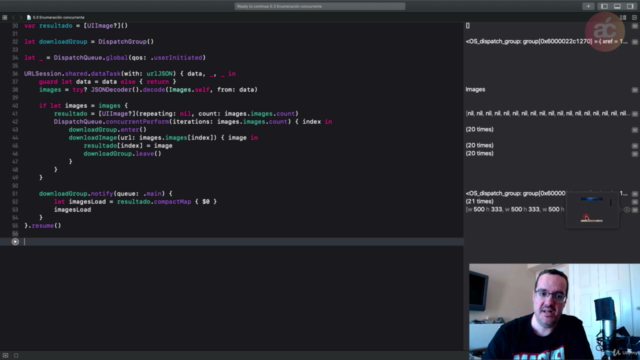Click '}.resume()' on line 55
This screenshot has width=640, height=360.
[42, 226]
